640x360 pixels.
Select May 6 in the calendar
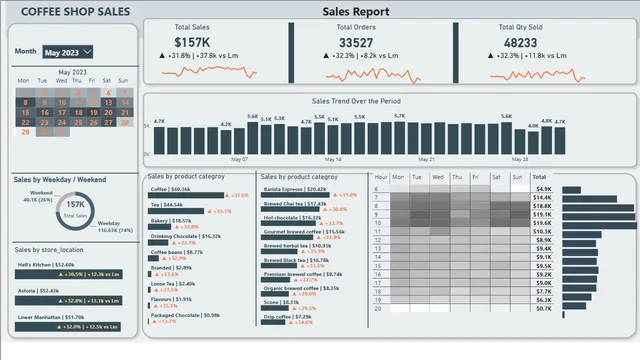coord(109,93)
